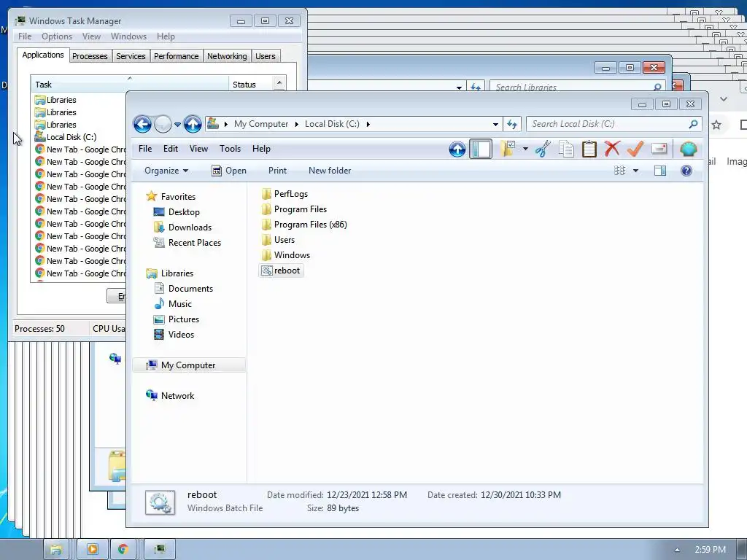Switch to Processes tab in Task Manager
The width and height of the screenshot is (747, 560).
click(90, 56)
